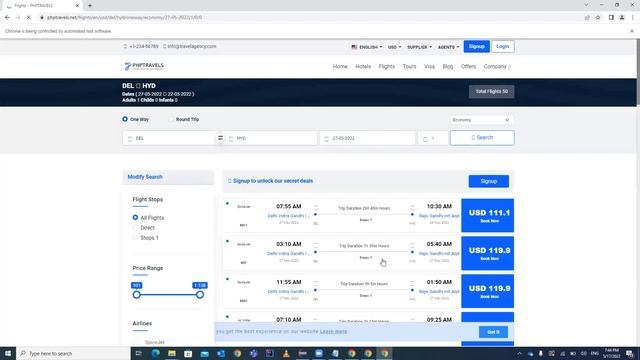Click the browser back arrow
This screenshot has width=640, height=360.
pyautogui.click(x=7, y=18)
